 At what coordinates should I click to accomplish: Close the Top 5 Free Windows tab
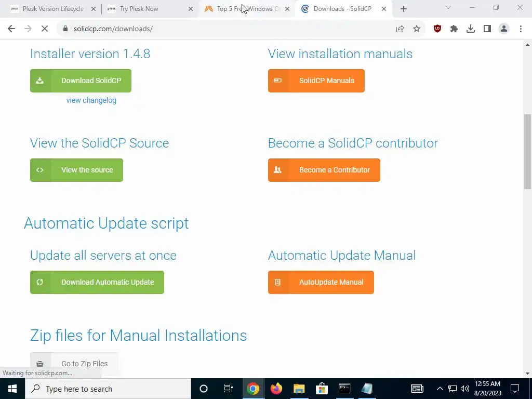click(x=287, y=9)
